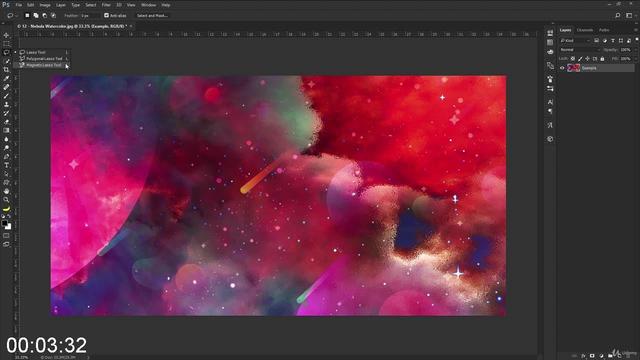
Task: Click the Select and Mask button
Action: [152, 16]
